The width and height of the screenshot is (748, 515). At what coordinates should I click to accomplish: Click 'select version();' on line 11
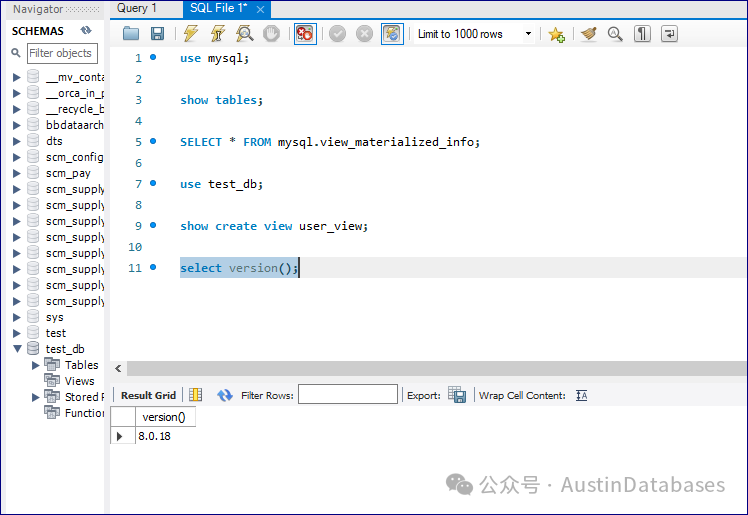239,268
